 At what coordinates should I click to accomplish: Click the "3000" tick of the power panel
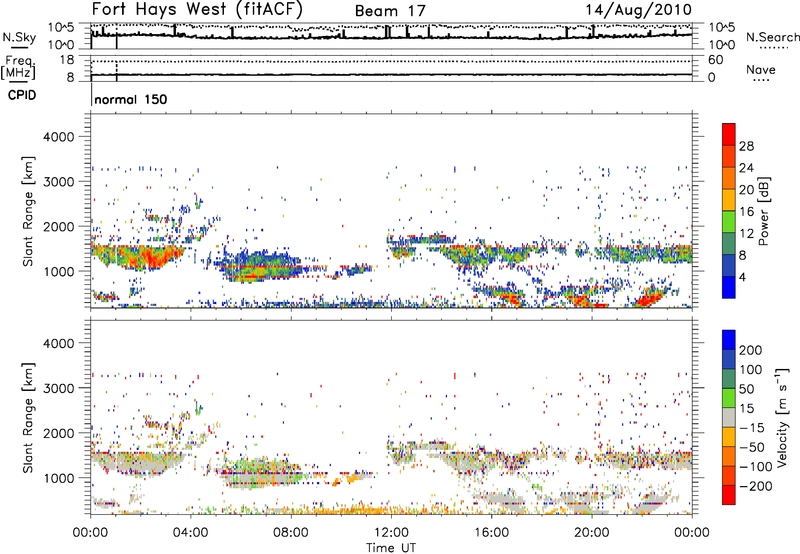point(58,182)
